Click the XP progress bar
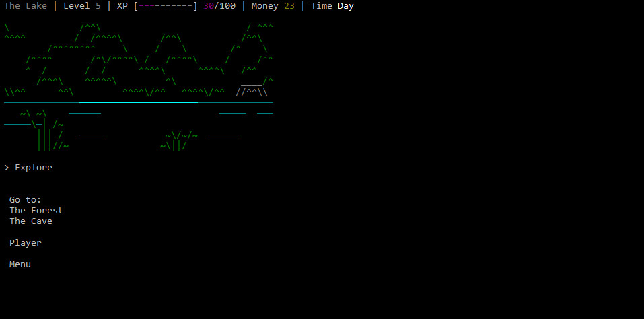 point(166,6)
